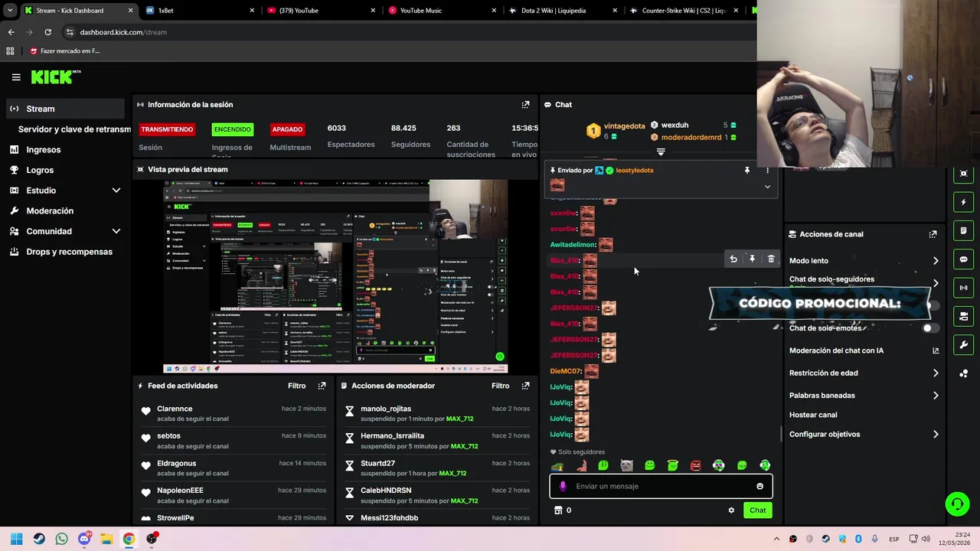
Task: Reload the page with browser refresh
Action: point(47,32)
